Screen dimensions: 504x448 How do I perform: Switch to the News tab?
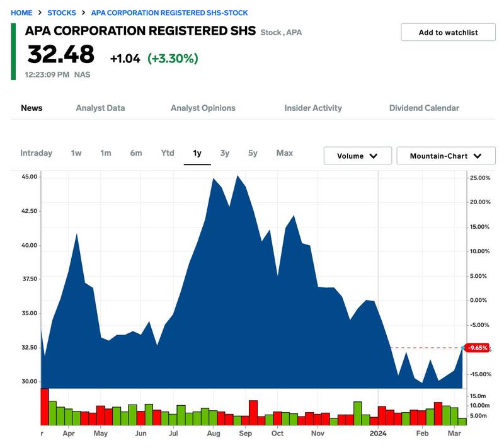click(31, 108)
